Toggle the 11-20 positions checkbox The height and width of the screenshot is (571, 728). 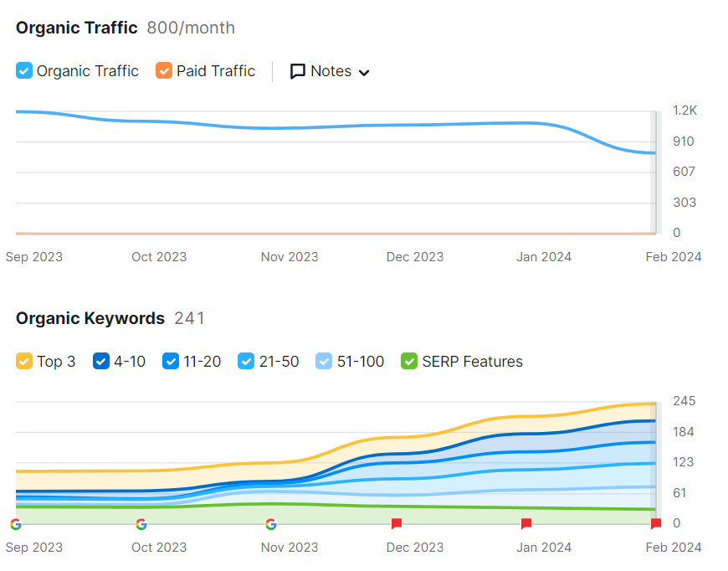171,361
